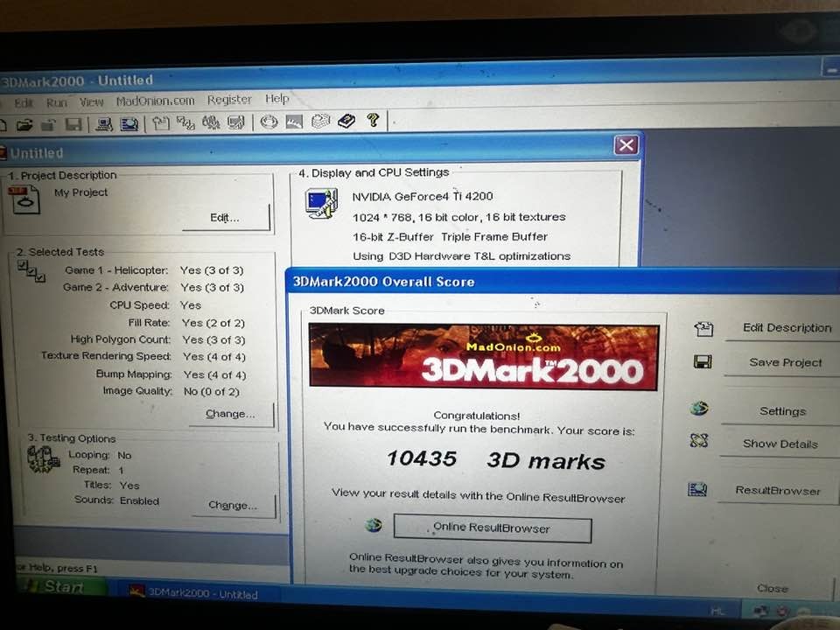Click the computer-monitor toolbar icon right of Save
Image resolution: width=840 pixels, height=630 pixels.
(104, 124)
